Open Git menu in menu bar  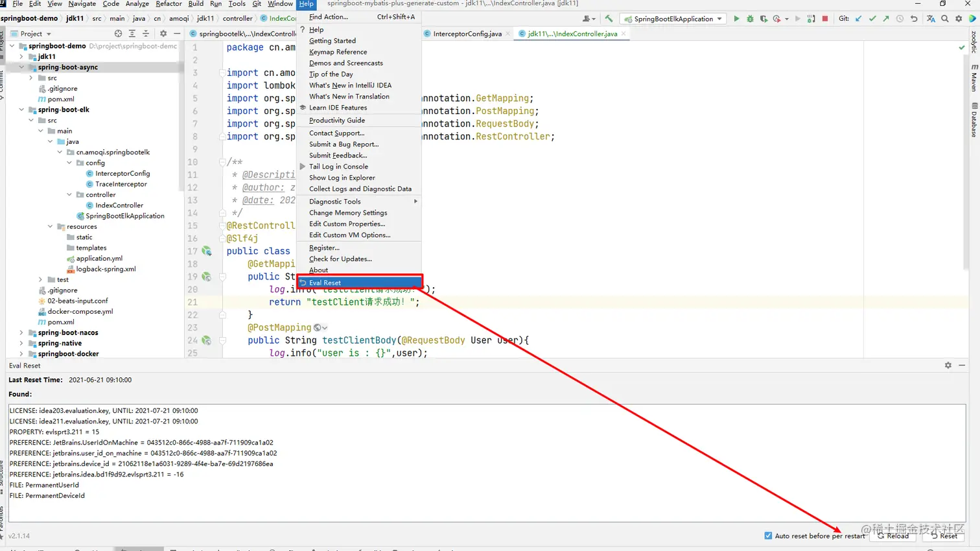257,4
